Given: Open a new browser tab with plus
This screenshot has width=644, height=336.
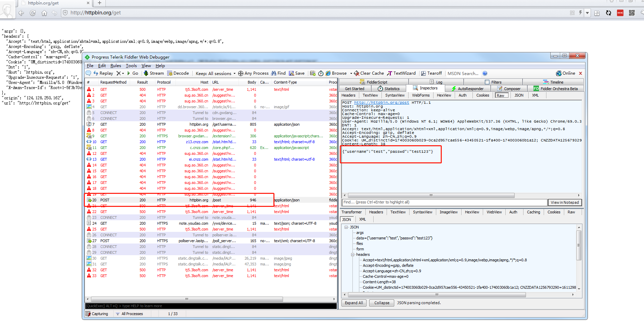Looking at the screenshot, I should (x=100, y=3).
